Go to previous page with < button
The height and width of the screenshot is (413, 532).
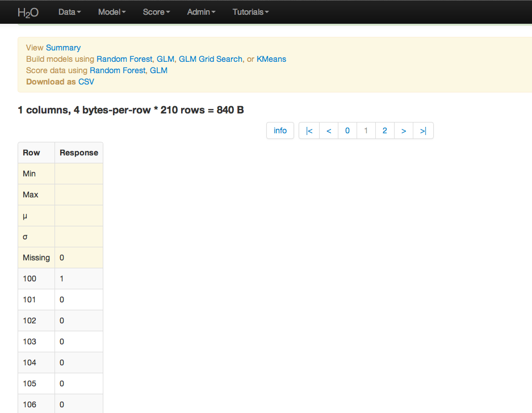click(328, 130)
